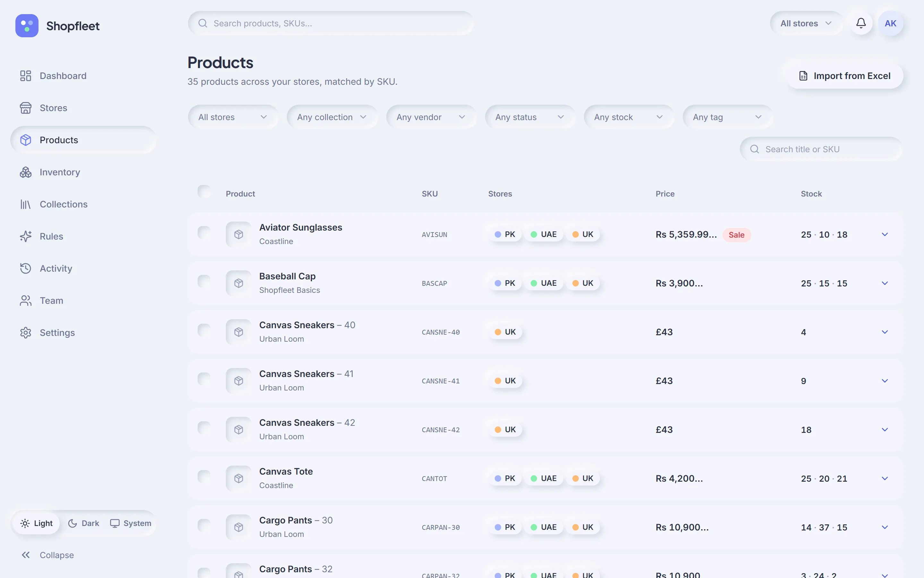This screenshot has height=578, width=924.
Task: Open the AK user avatar menu
Action: (x=890, y=23)
